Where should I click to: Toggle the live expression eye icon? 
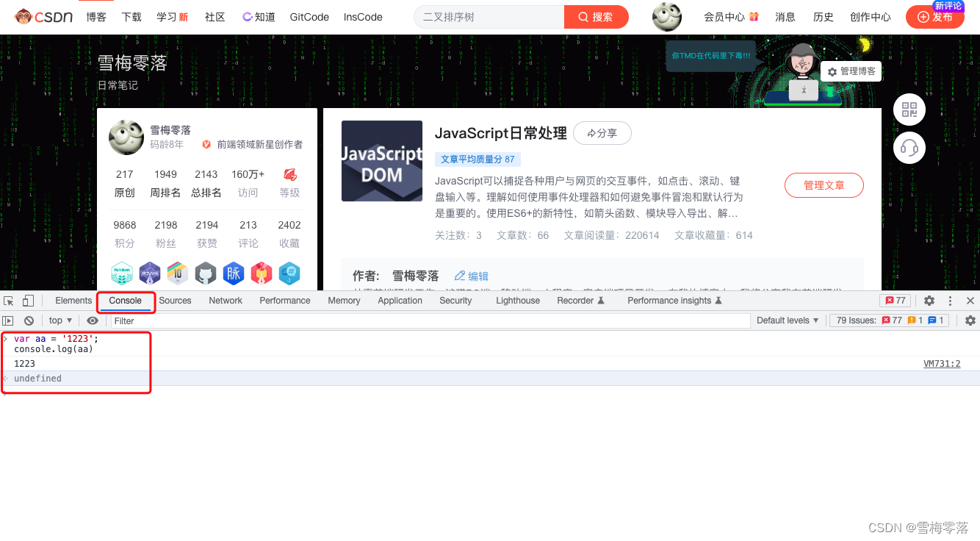92,320
